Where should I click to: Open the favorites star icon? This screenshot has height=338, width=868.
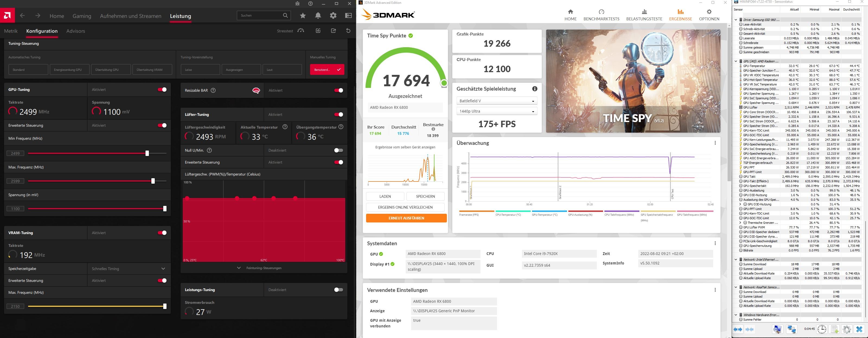click(303, 15)
